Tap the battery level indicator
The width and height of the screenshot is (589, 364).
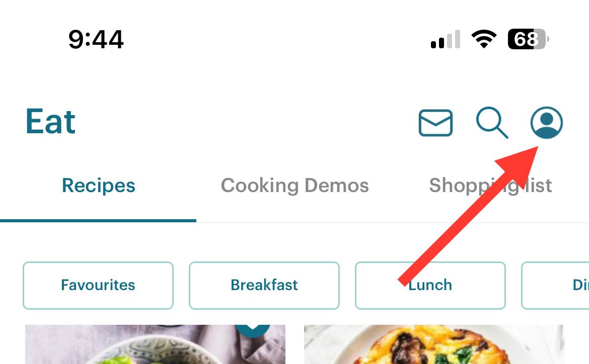point(528,39)
